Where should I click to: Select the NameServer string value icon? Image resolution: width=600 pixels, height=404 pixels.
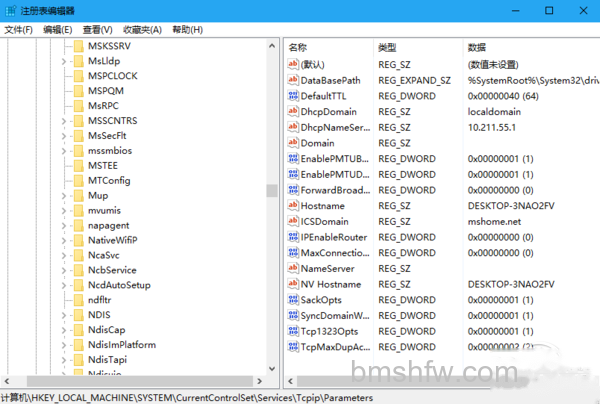pyautogui.click(x=293, y=268)
